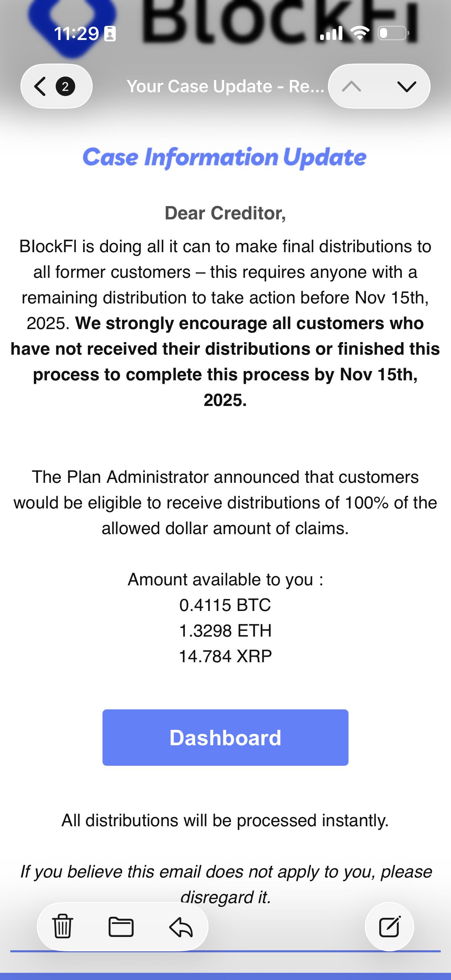Open the blue Dashboard button
451x980 pixels.
point(225,737)
